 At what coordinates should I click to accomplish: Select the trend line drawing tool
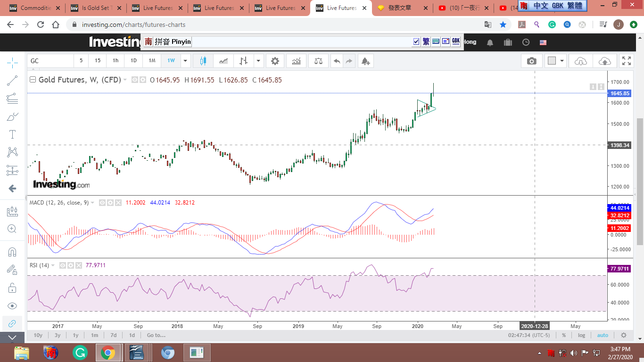(13, 81)
